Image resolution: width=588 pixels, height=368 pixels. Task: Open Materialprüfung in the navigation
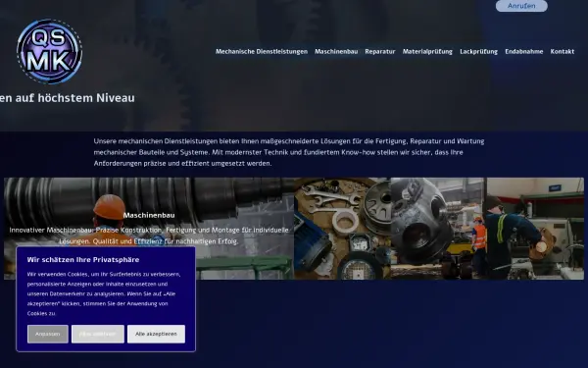coord(427,51)
